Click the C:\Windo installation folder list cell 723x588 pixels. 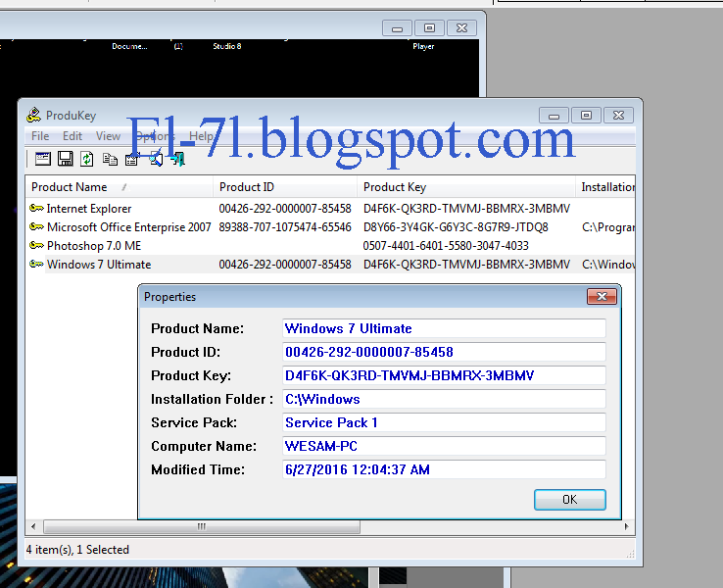pyautogui.click(x=608, y=265)
